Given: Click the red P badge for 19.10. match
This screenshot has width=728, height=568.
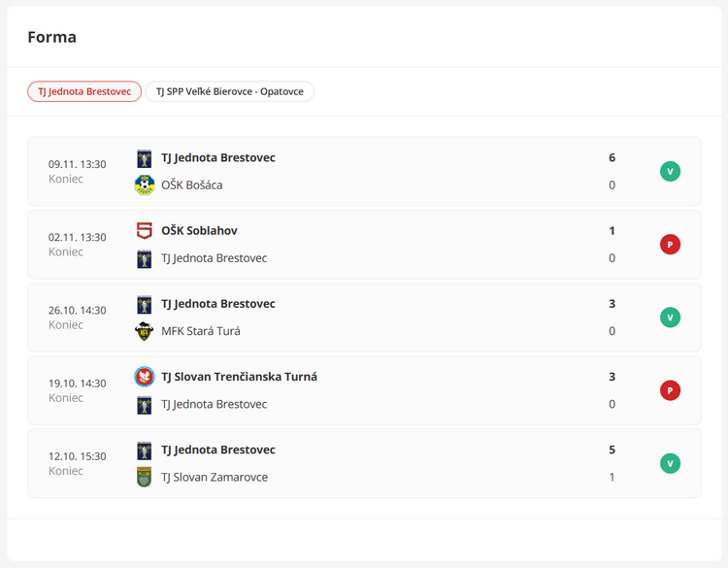Looking at the screenshot, I should tap(670, 390).
